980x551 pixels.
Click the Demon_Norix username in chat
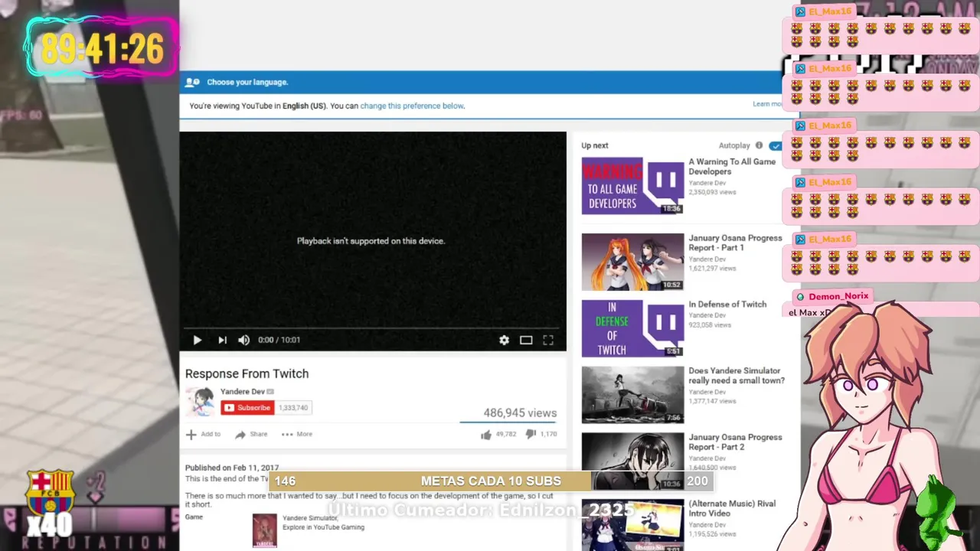[x=838, y=296]
